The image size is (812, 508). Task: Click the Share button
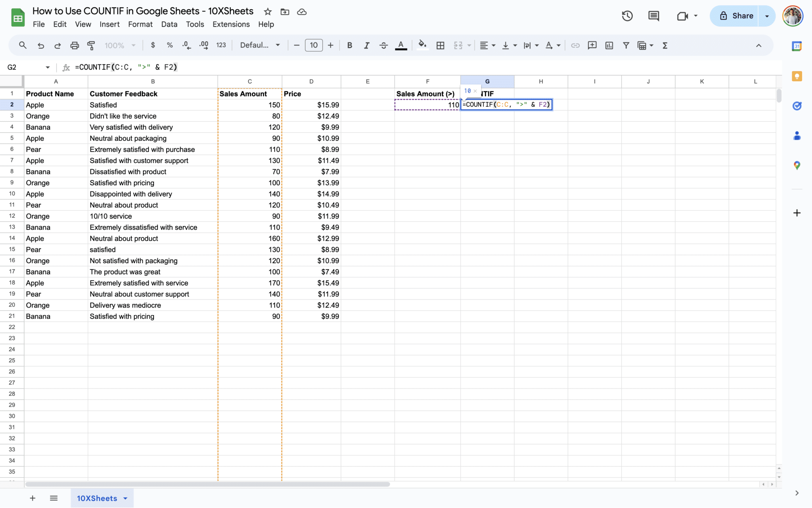[736, 16]
